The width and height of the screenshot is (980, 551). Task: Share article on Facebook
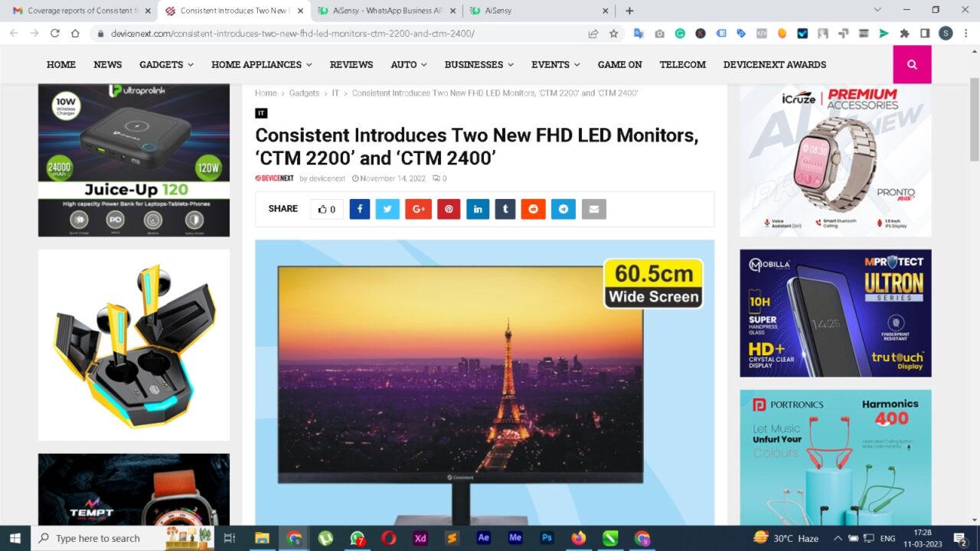point(360,209)
